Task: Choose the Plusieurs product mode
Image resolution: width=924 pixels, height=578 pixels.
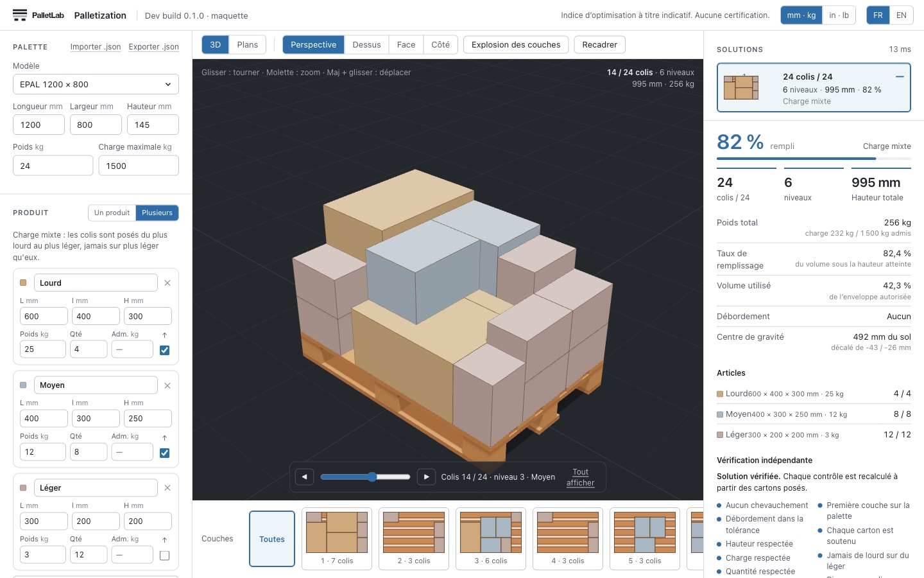Action: pyautogui.click(x=157, y=213)
